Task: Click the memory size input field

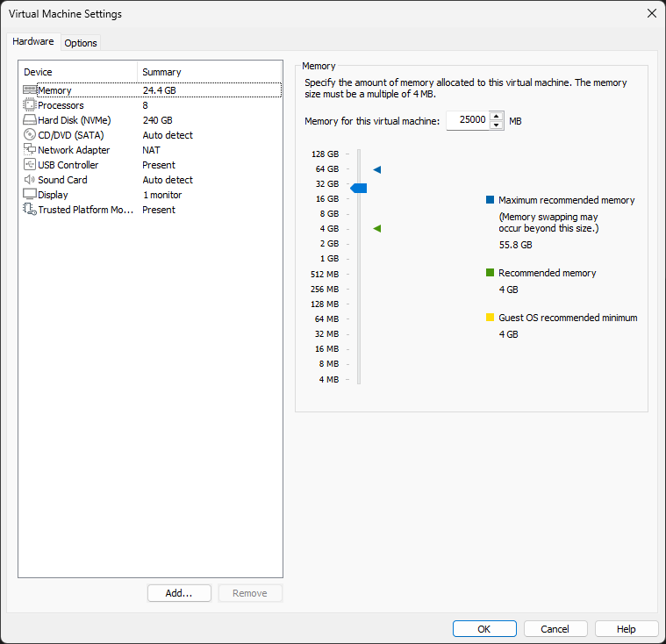Action: 468,121
